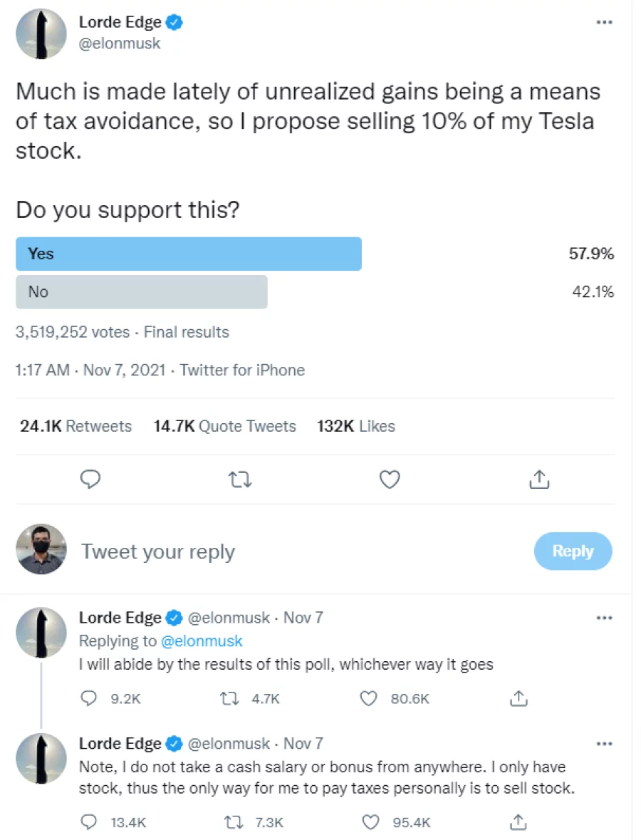View the 132K Likes list
Screen dimensions: 641x840
pyautogui.click(x=355, y=426)
